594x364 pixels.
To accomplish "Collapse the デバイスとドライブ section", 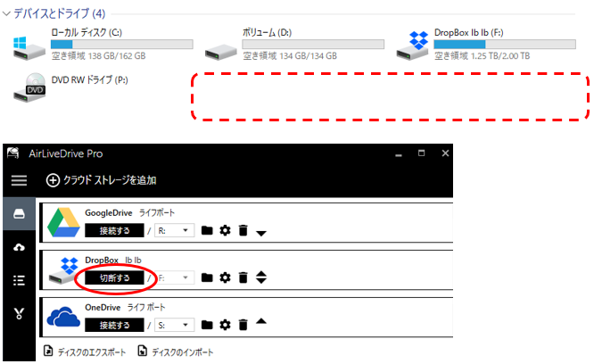I will pos(6,13).
